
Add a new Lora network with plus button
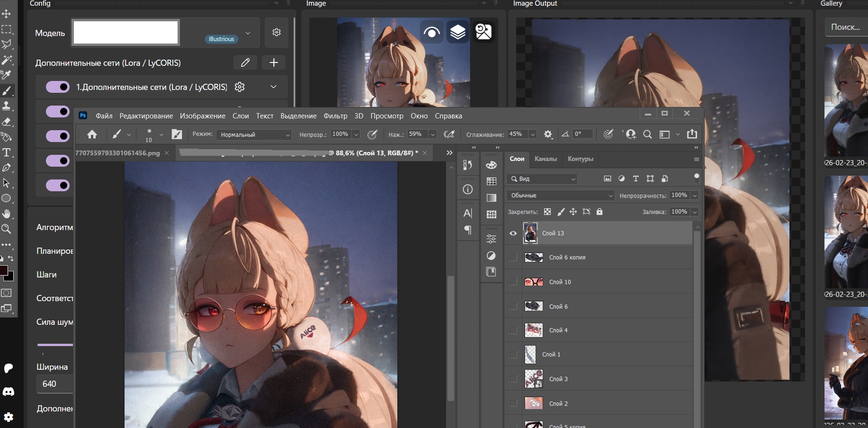point(274,62)
